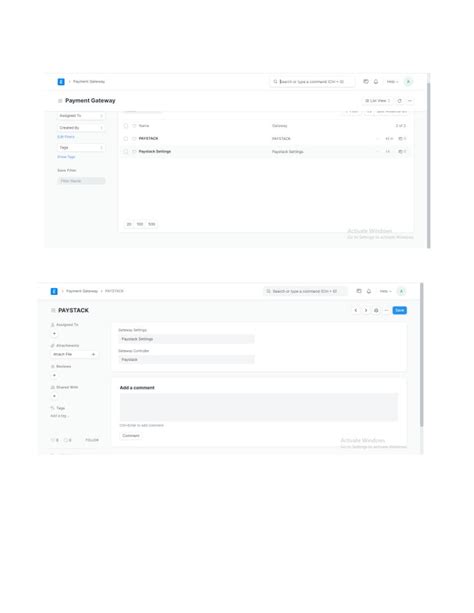Print the PAYSTACK document
Screen dimensions: 474x613
[376, 310]
